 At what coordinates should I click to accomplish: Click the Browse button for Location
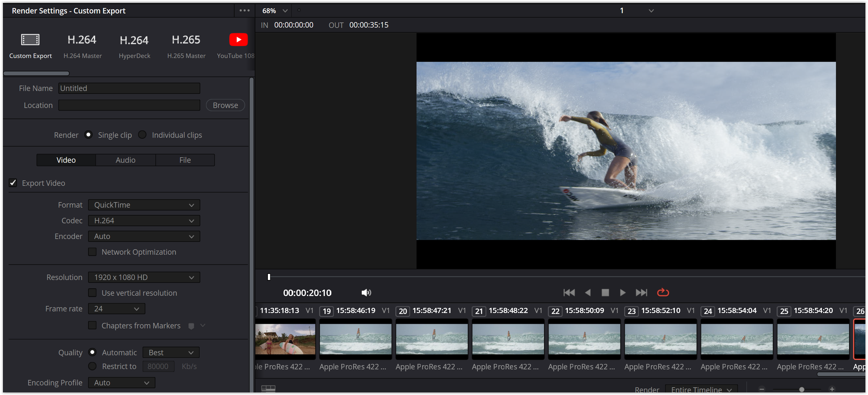tap(225, 105)
